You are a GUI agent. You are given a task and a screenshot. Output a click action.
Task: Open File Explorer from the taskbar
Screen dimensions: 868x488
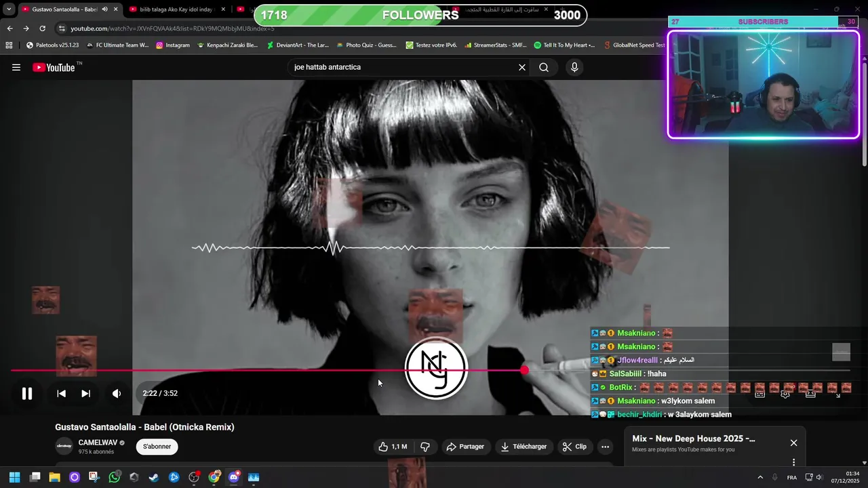point(55,477)
